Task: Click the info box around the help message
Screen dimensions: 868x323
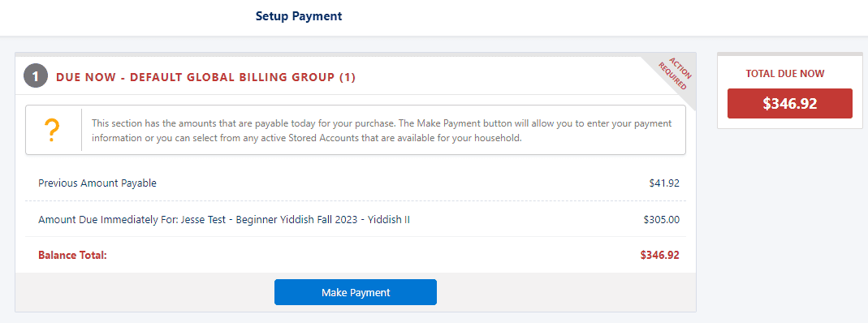Action: 356,130
